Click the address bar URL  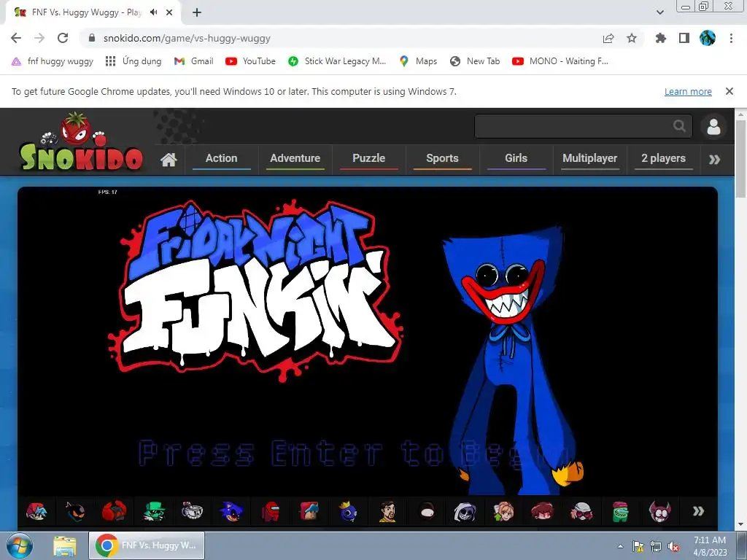(187, 38)
